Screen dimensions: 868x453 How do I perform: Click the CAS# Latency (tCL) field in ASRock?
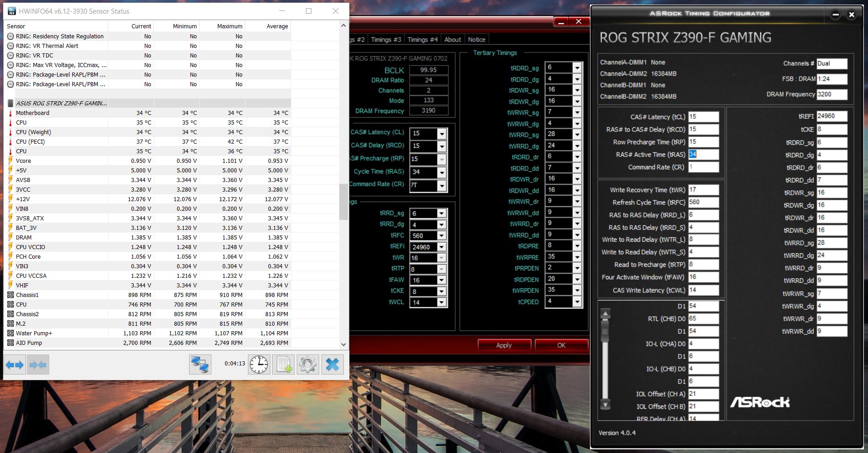click(x=703, y=117)
